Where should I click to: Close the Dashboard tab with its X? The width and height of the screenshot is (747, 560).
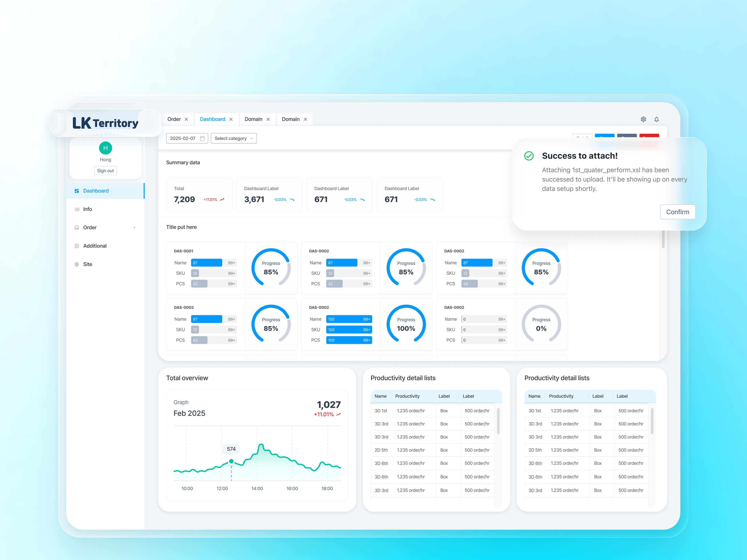click(x=231, y=119)
